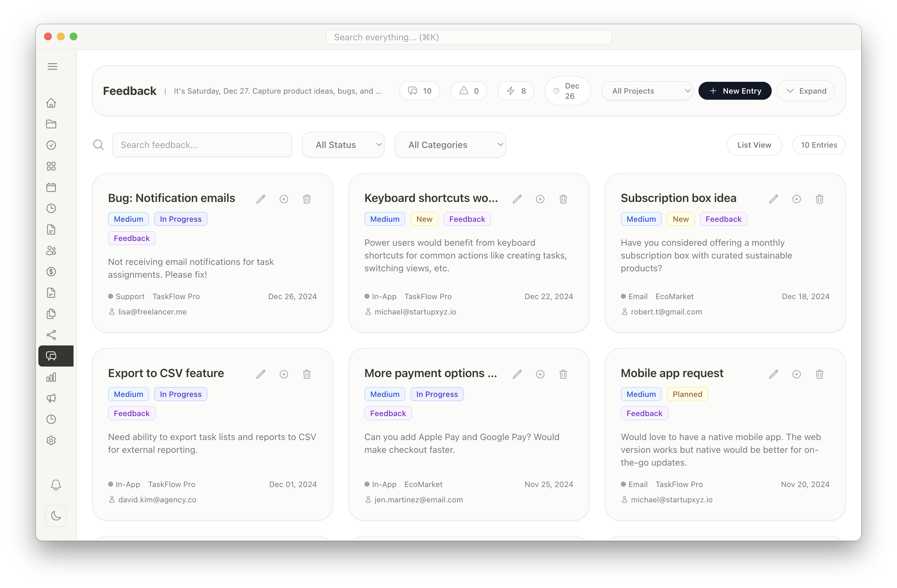
Task: Click plus-circle icon on Export to CSV card
Action: [x=284, y=374]
